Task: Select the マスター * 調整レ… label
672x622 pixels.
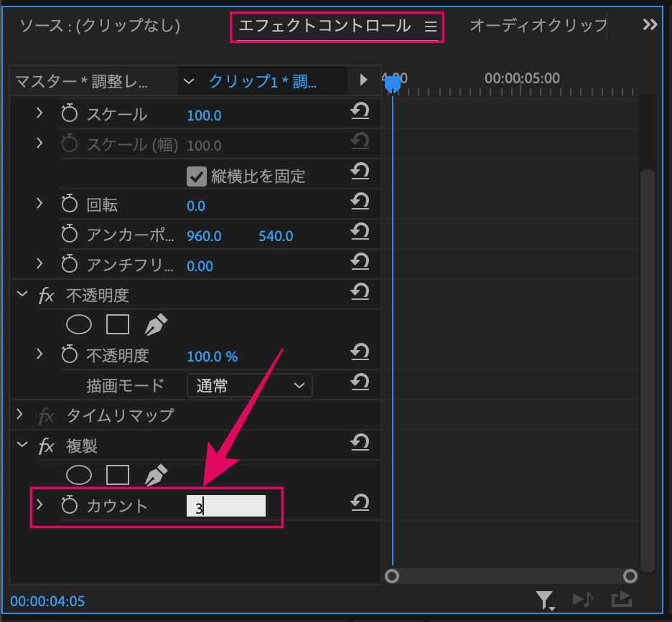Action: point(81,81)
